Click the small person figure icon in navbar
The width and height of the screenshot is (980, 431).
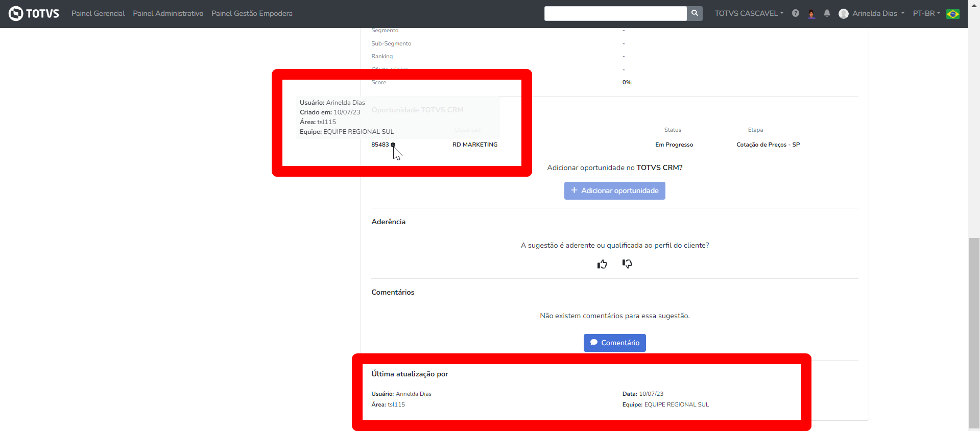[811, 14]
